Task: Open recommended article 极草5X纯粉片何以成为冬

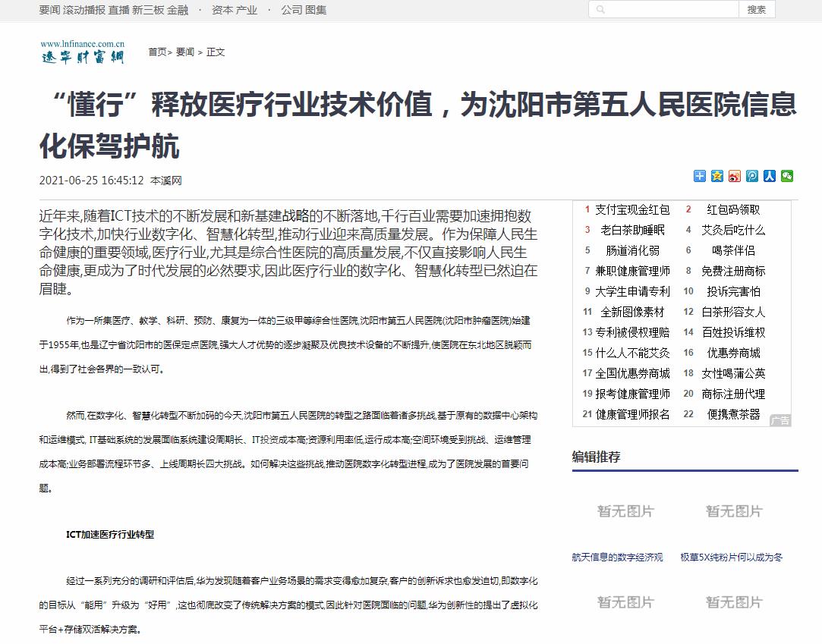Action: [x=732, y=557]
